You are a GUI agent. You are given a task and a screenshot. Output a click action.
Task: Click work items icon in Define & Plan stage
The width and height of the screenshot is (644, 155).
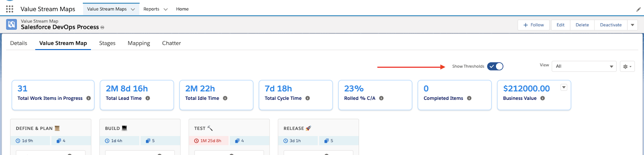59,141
